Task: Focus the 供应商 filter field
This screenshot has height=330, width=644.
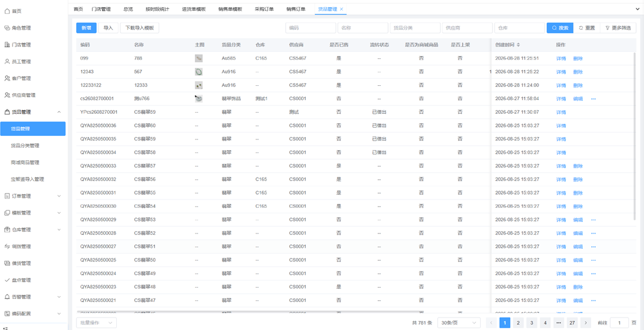Action: click(467, 28)
